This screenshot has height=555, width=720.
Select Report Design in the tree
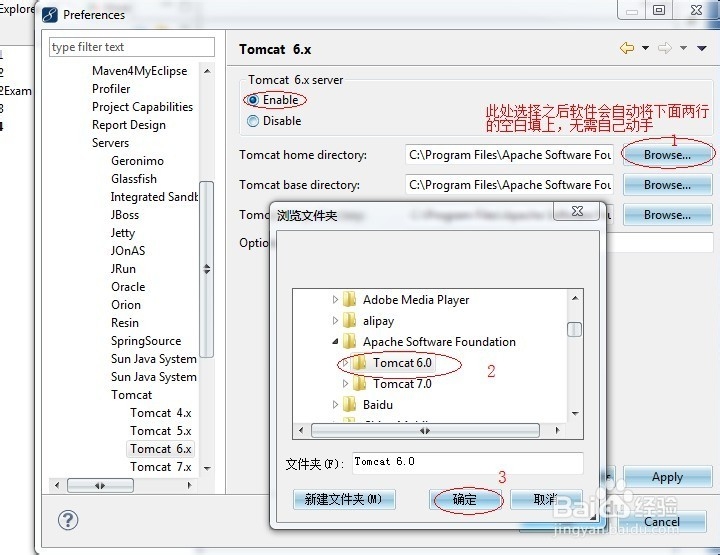pos(129,125)
